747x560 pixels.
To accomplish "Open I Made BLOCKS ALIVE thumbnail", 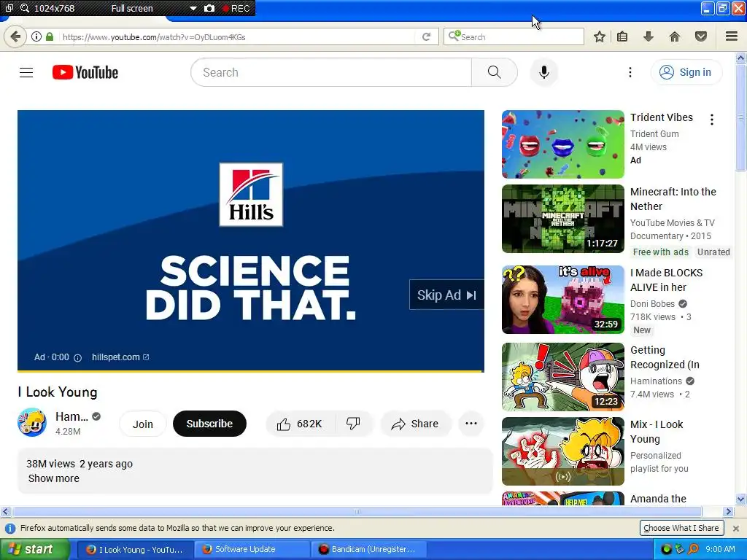I will tap(562, 300).
